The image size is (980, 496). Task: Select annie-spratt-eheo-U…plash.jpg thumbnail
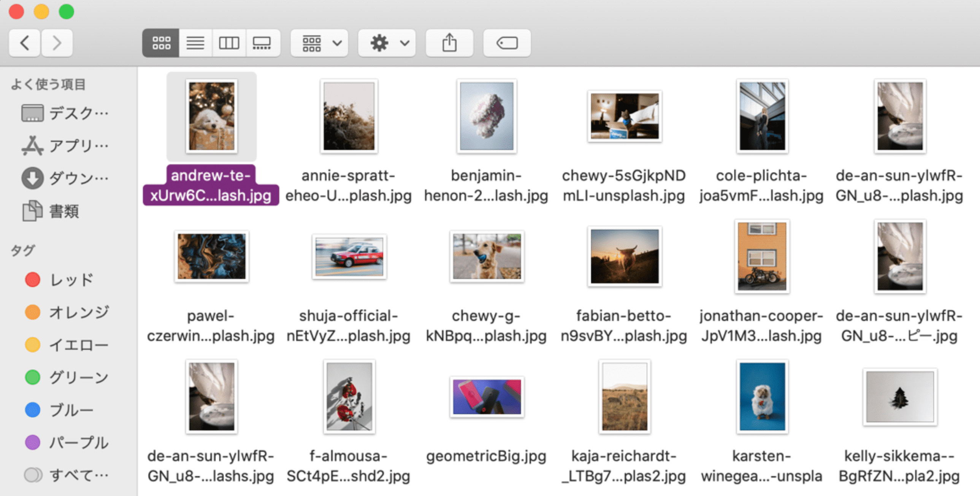[x=349, y=116]
